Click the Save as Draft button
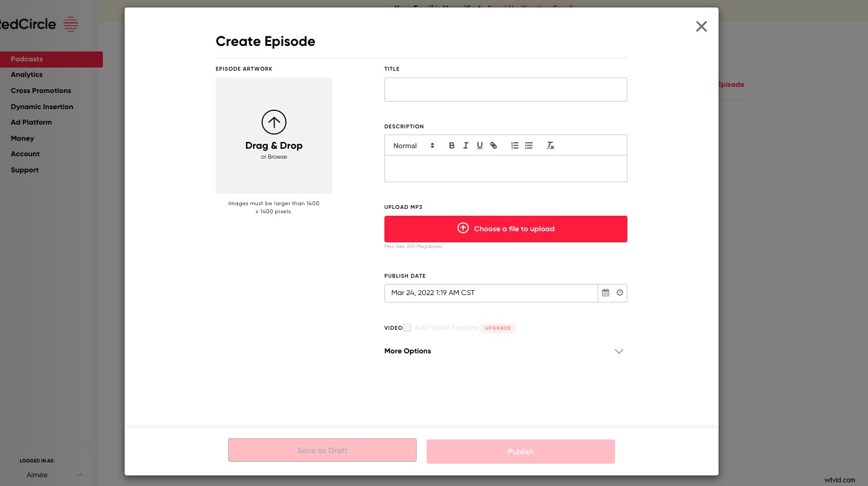The height and width of the screenshot is (486, 868). tap(322, 451)
